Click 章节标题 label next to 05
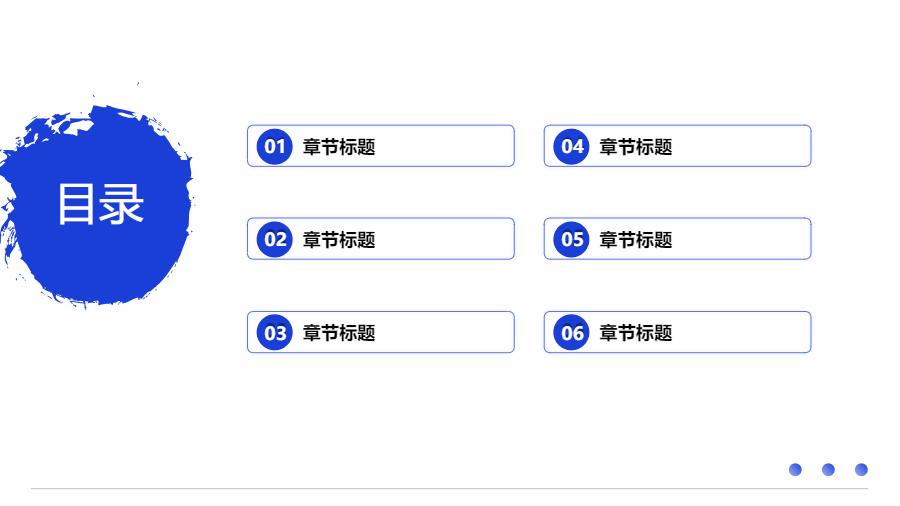This screenshot has width=900, height=506. (x=636, y=240)
